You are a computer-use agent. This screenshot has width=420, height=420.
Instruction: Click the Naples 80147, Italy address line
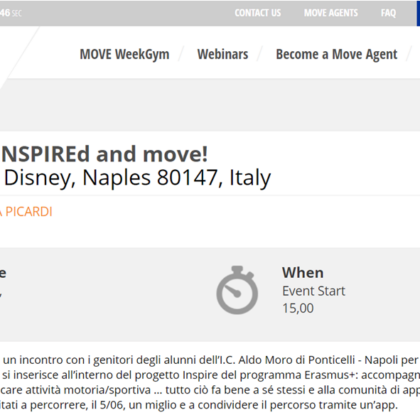click(137, 178)
